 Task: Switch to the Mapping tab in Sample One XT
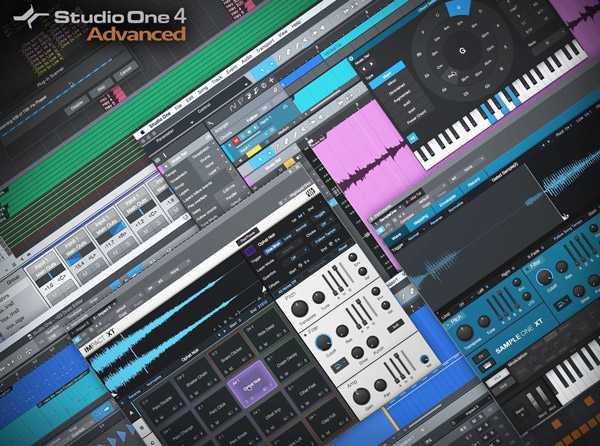tap(420, 221)
